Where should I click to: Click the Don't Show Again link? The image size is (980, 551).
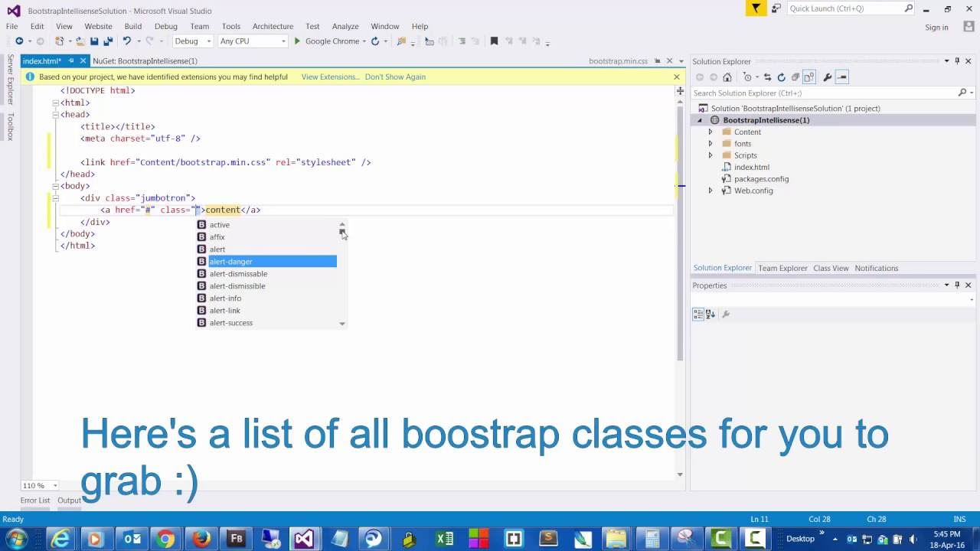(x=395, y=77)
